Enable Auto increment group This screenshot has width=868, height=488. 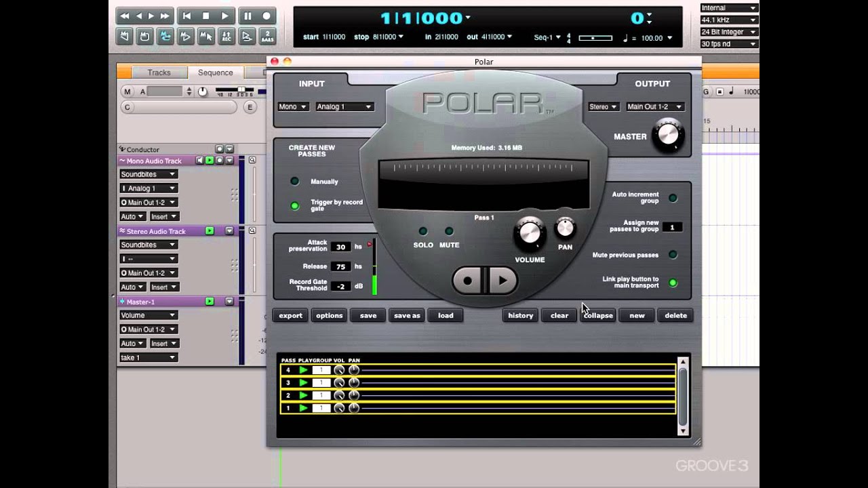[673, 198]
